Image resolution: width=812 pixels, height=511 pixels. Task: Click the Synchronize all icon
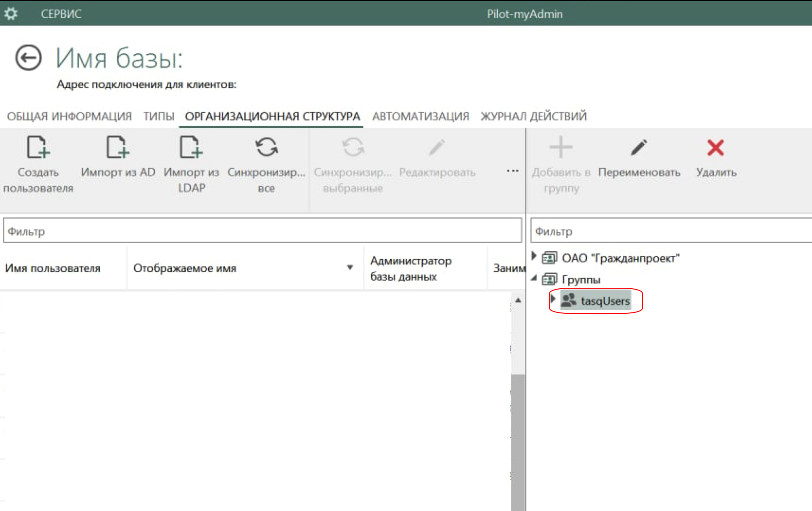(266, 147)
